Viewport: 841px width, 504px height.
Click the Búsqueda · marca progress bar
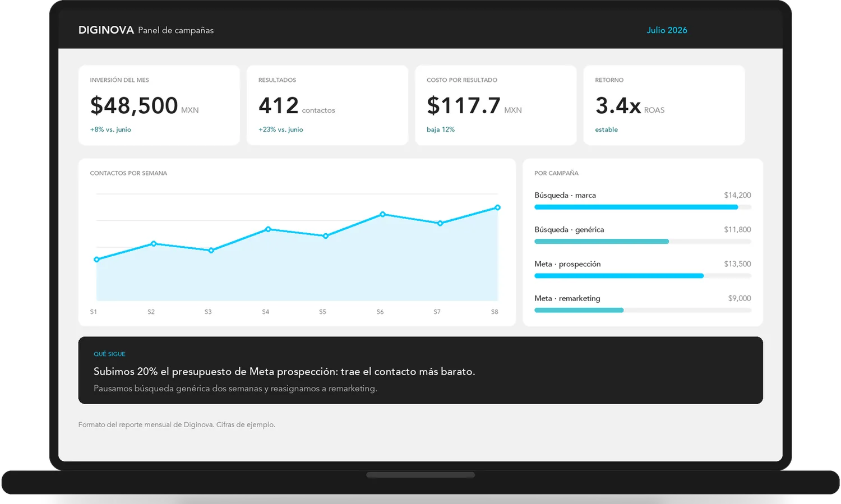click(x=643, y=207)
